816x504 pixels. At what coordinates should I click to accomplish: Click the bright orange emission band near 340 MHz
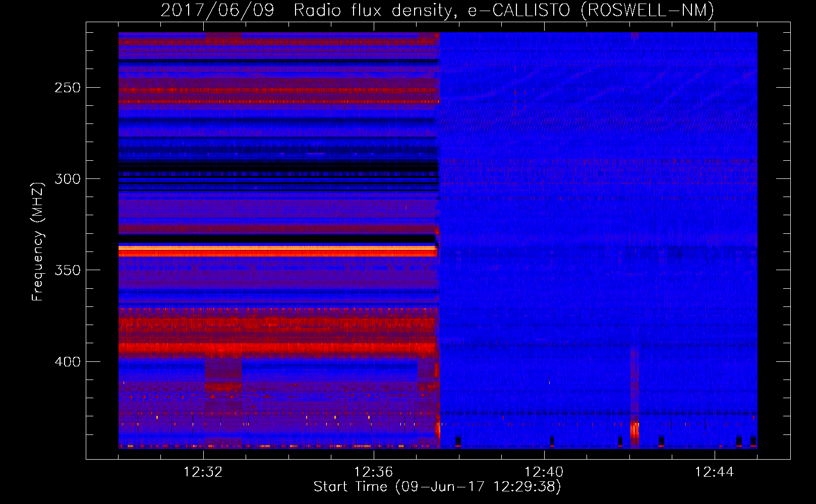point(277,249)
